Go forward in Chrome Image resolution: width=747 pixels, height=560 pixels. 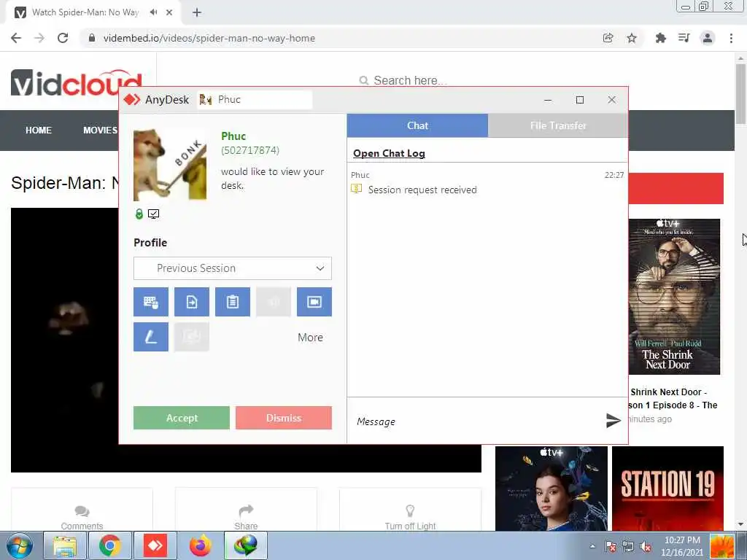pyautogui.click(x=39, y=38)
